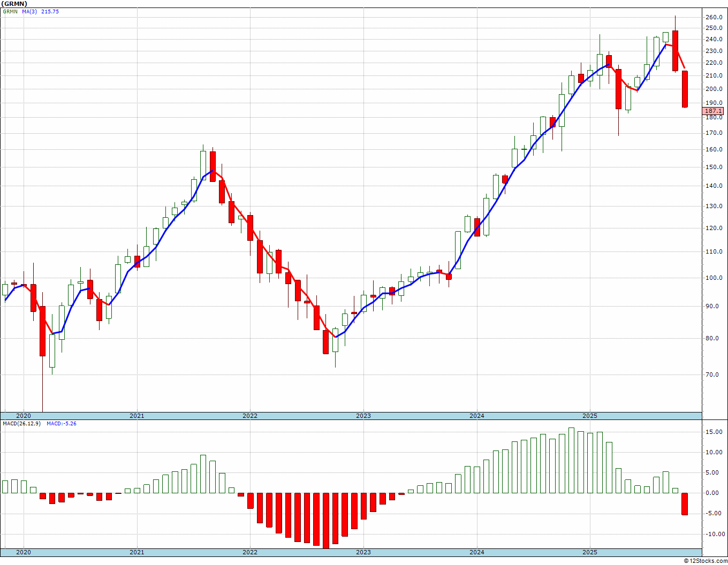Select 2023 on the MACD panel time axis

[x=363, y=552]
